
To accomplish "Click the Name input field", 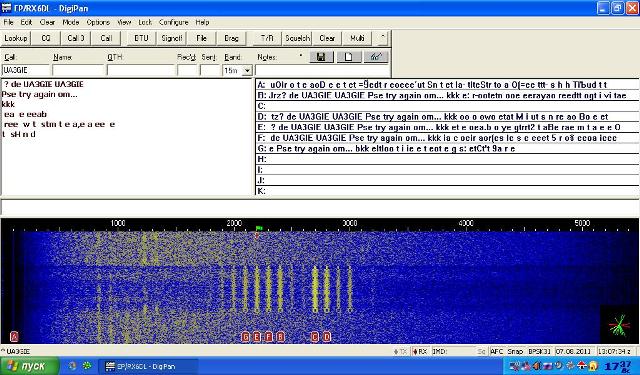I will [78, 70].
